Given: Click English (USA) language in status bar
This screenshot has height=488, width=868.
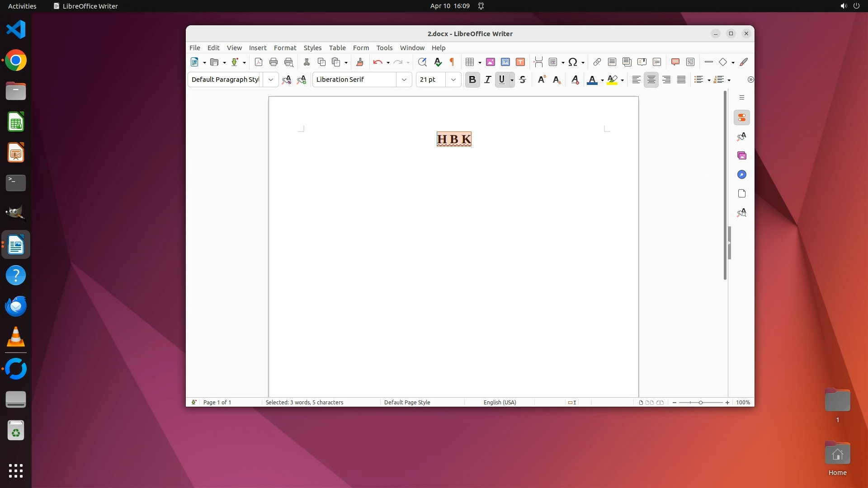Looking at the screenshot, I should 500,403.
